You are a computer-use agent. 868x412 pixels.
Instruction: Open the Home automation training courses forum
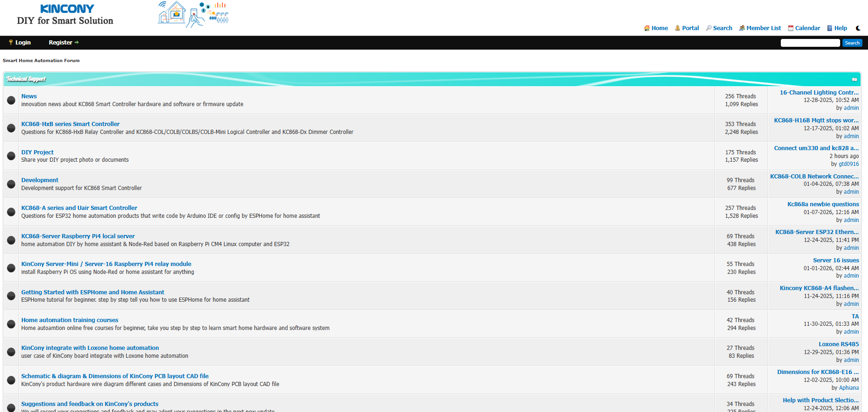click(70, 320)
